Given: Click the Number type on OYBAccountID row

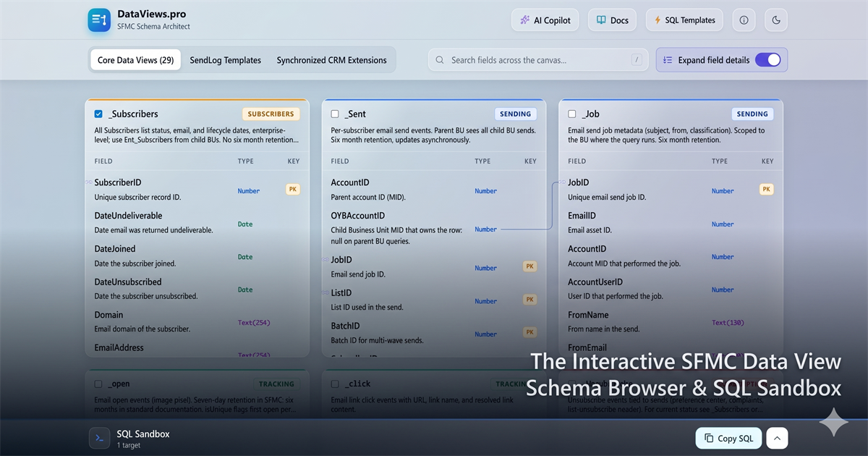Looking at the screenshot, I should 485,229.
